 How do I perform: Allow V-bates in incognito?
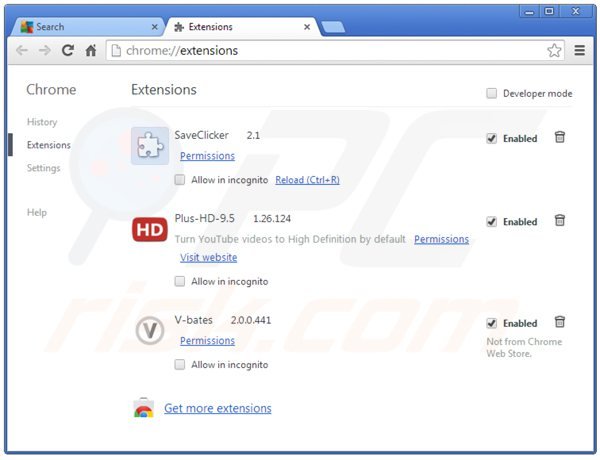179,365
